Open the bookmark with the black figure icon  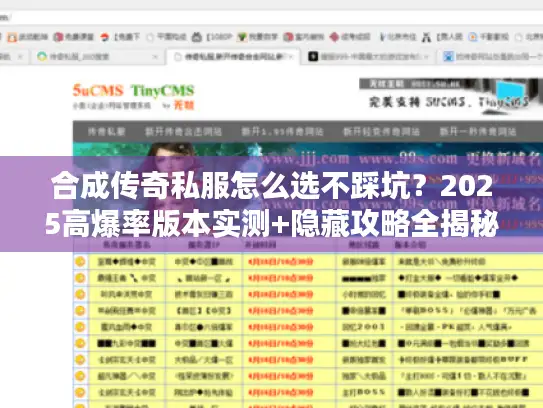click(x=442, y=37)
